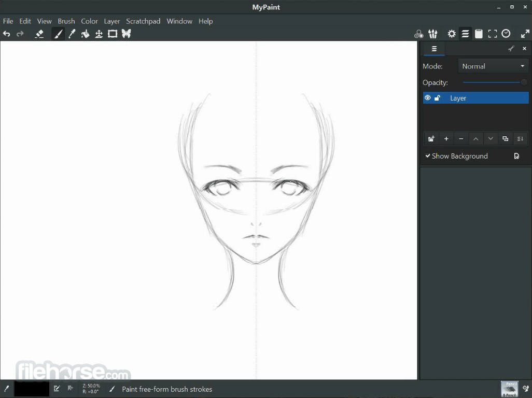Screen dimensions: 532x398
Task: Click the frame view icon in toolbar
Action: (x=492, y=34)
